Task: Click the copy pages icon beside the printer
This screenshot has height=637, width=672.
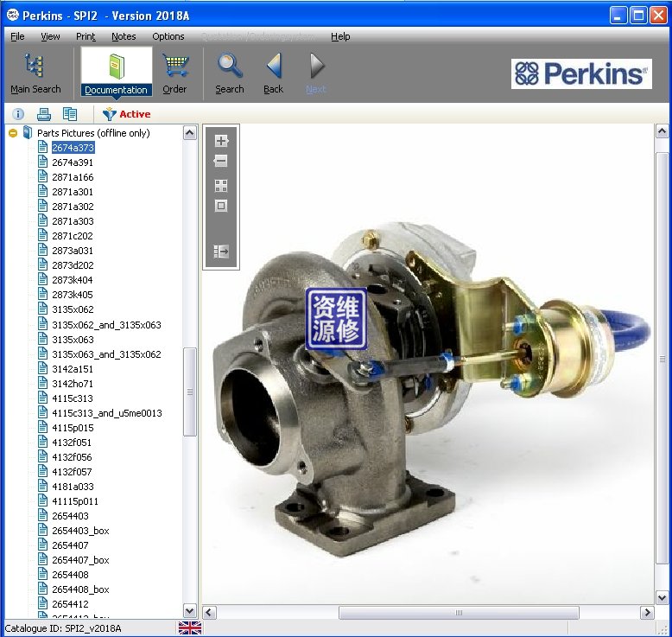Action: 70,114
